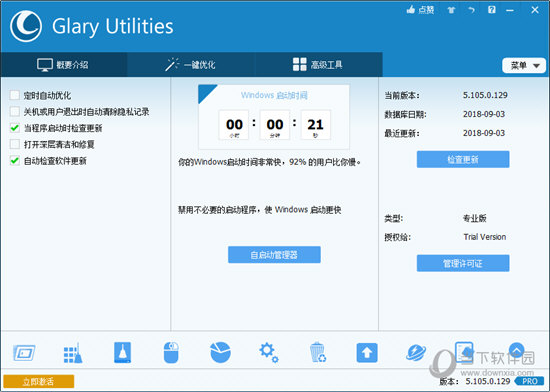Click the 92% 的用户比你慢 startup message

(x=269, y=162)
